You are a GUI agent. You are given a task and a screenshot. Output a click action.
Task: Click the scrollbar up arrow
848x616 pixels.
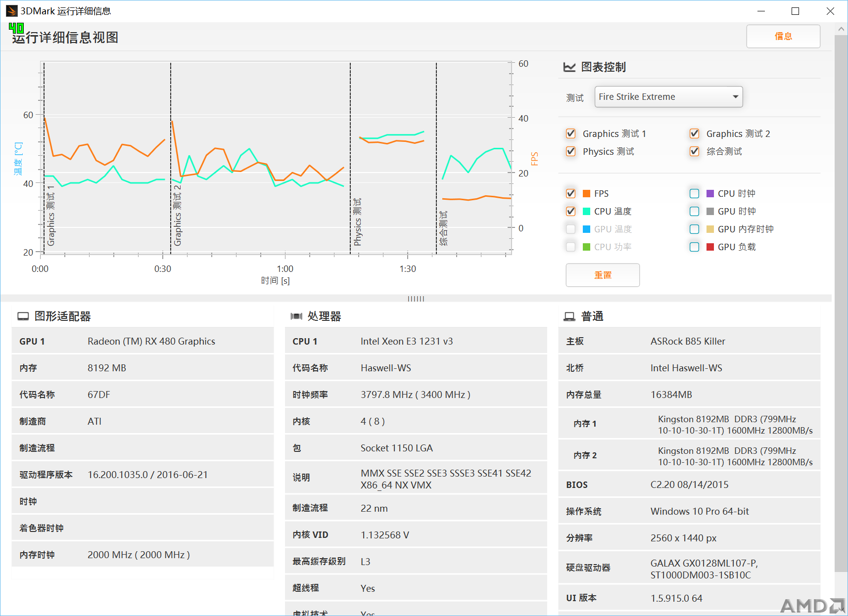[x=841, y=29]
